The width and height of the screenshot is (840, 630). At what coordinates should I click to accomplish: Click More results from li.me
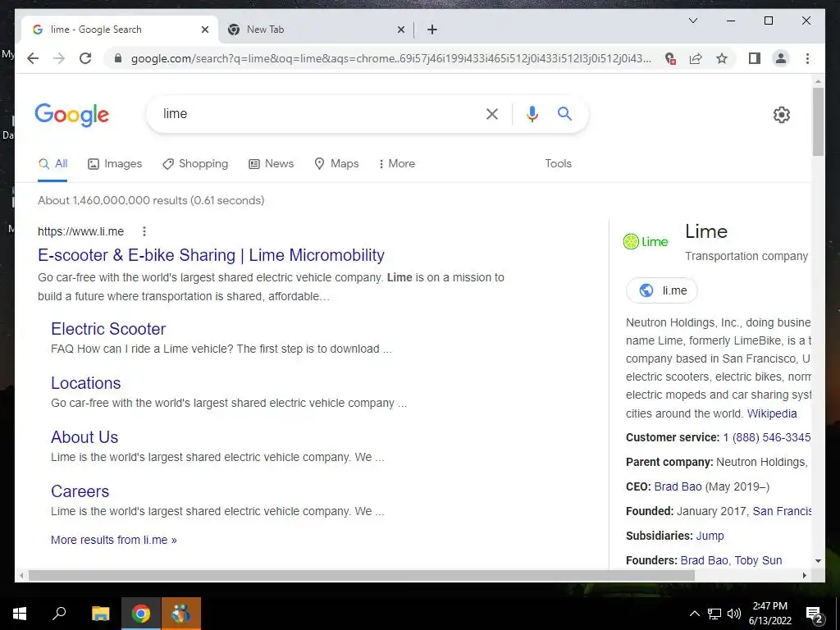click(x=113, y=540)
